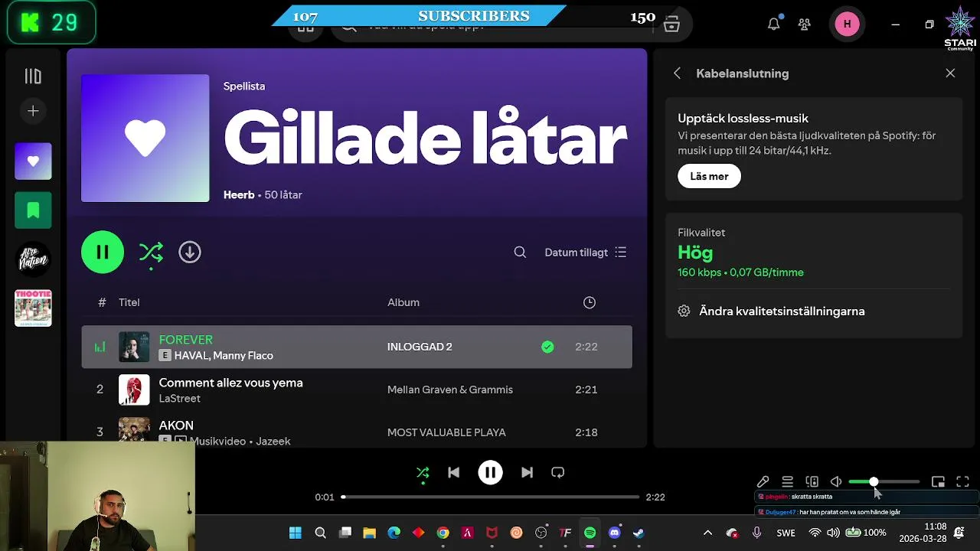Toggle shuffle beside the green pause button
The image size is (980, 551).
pos(151,252)
